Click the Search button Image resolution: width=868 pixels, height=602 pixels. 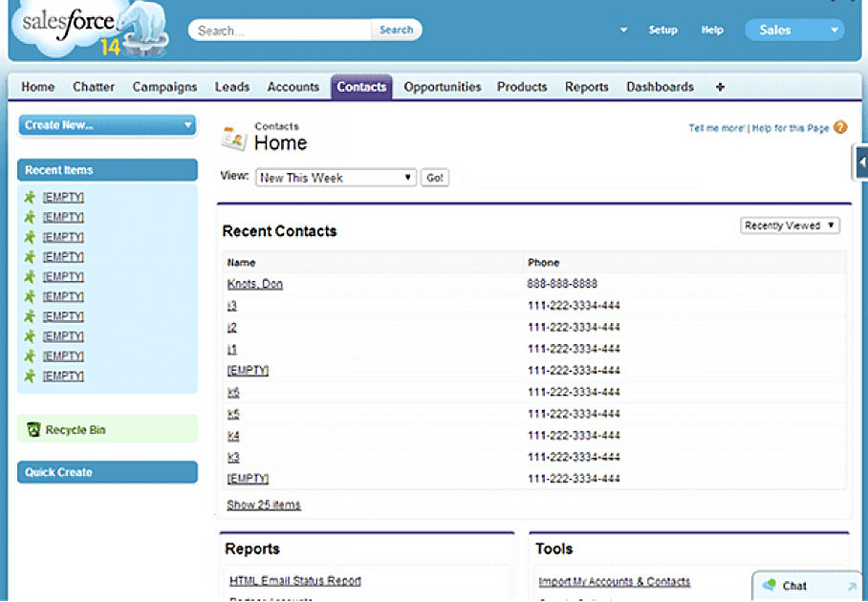396,30
